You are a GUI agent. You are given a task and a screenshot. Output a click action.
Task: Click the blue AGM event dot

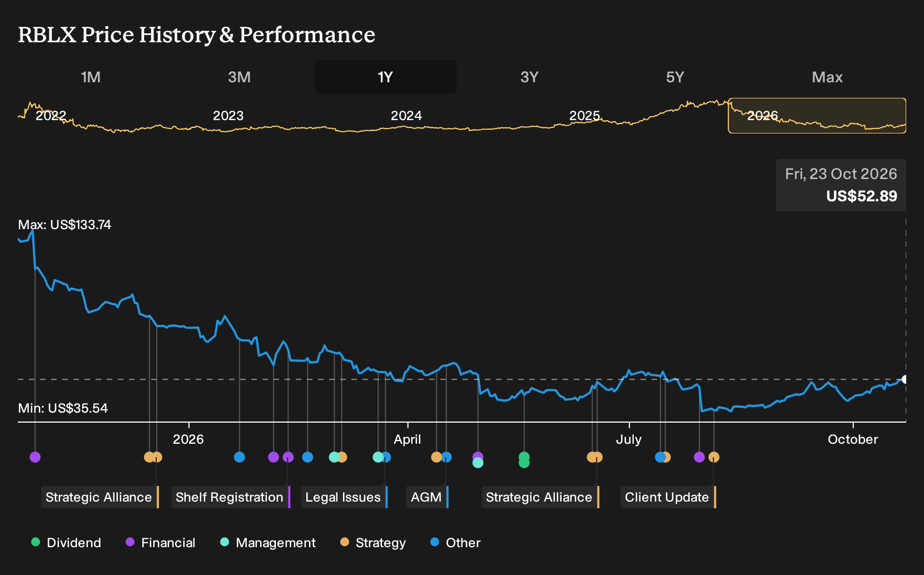pyautogui.click(x=446, y=457)
